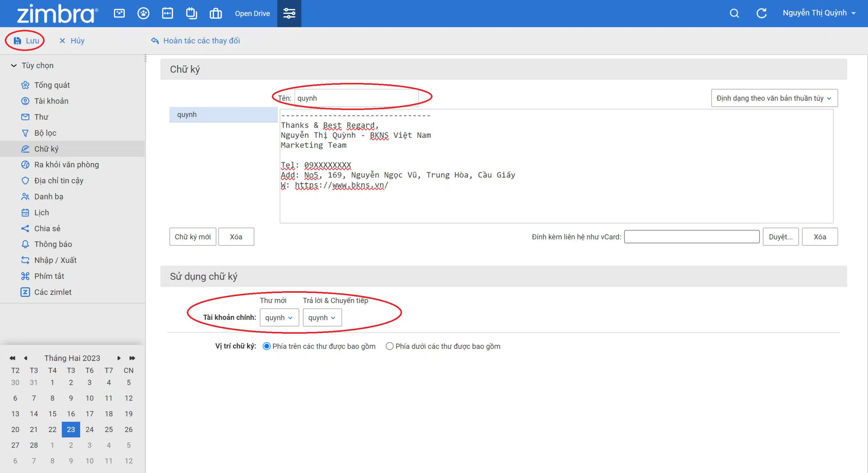
Task: Open the plain text format dropdown
Action: click(774, 98)
